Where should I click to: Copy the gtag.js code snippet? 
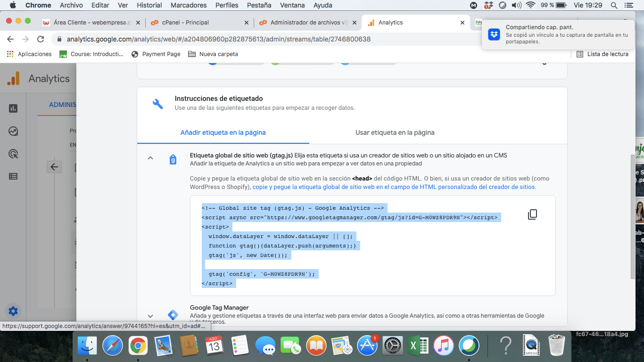[532, 214]
